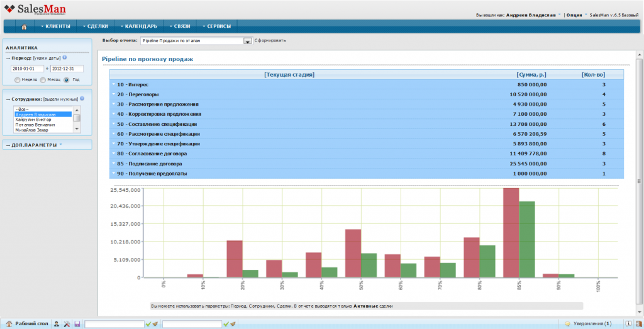Image resolution: width=644 pixels, height=329 pixels.
Task: Open the КАЛЕНДАРЬ menu
Action: pyautogui.click(x=139, y=26)
